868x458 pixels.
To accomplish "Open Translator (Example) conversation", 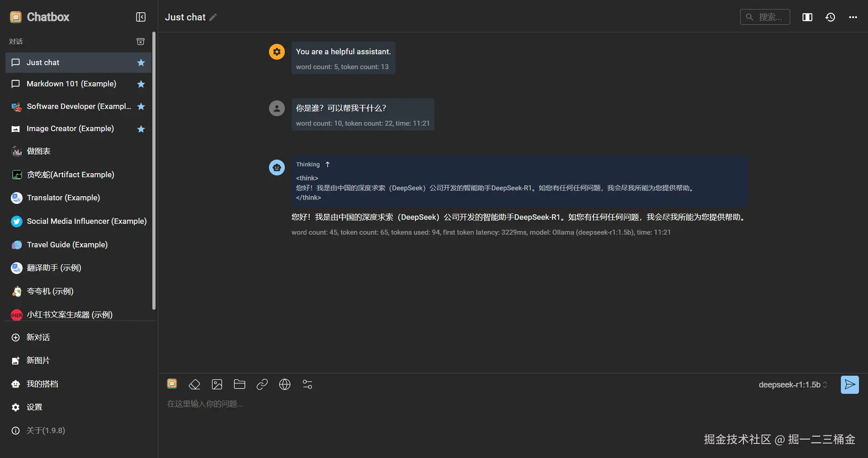I will coord(78,198).
